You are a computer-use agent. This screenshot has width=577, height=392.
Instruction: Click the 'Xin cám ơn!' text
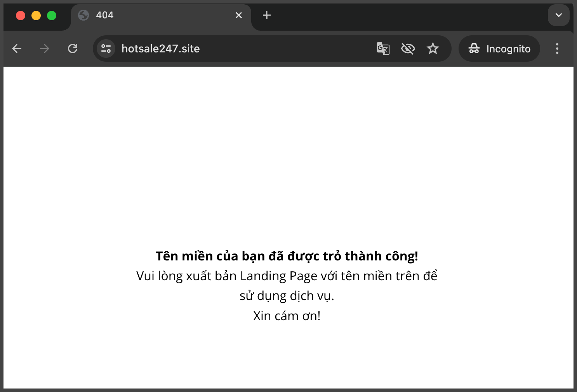(287, 316)
